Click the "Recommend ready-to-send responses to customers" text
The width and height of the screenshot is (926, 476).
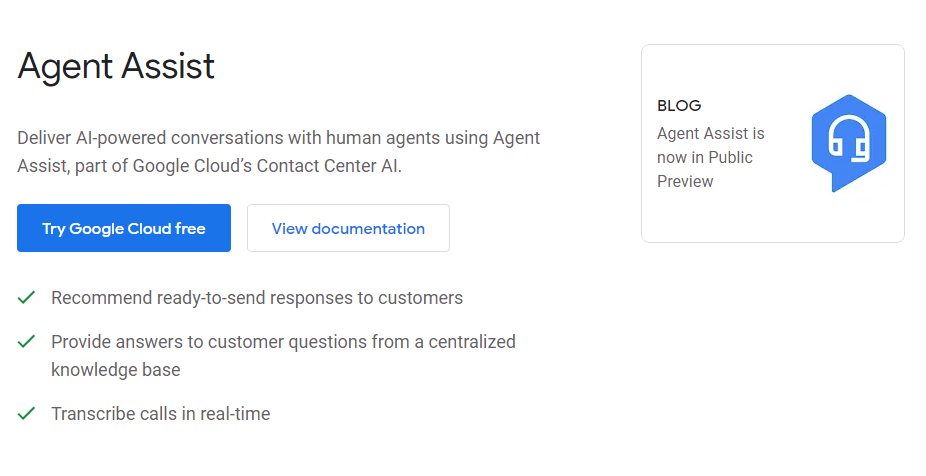point(257,297)
